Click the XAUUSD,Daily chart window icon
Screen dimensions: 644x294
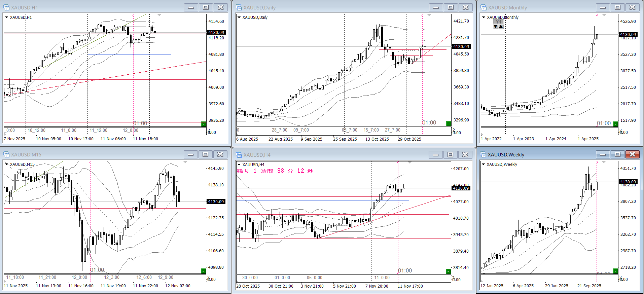tap(239, 7)
